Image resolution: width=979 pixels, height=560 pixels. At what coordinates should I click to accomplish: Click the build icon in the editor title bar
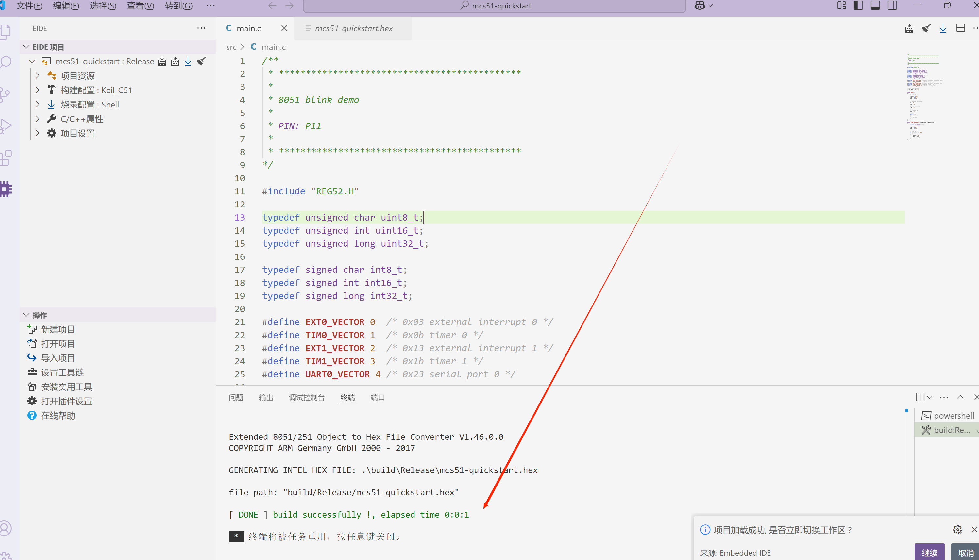point(909,28)
